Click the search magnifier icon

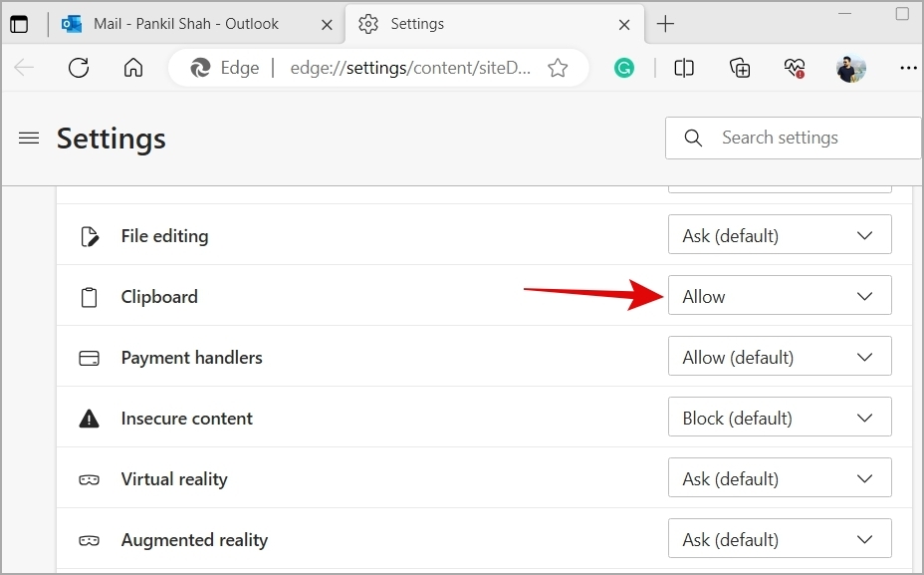click(693, 138)
